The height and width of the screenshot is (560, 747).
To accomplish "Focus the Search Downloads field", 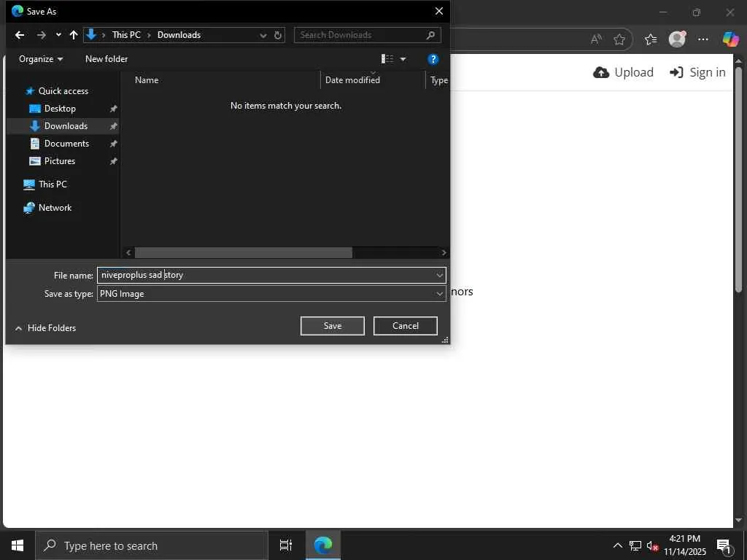I will pos(360,35).
